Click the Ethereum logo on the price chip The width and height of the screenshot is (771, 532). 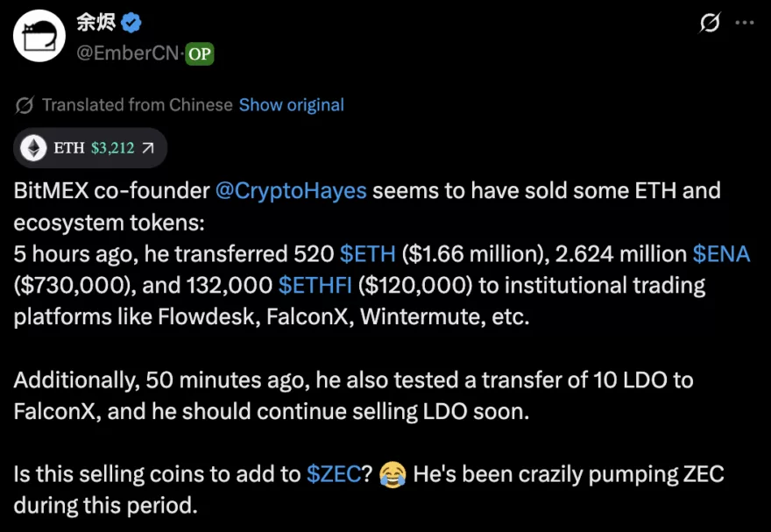coord(33,147)
